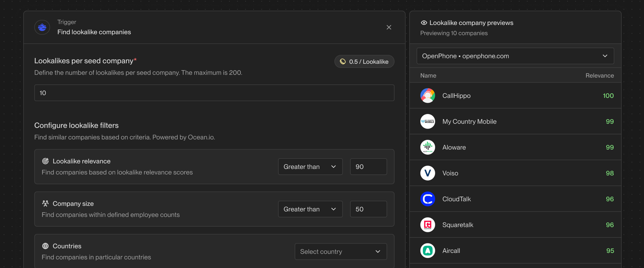Click the credit coin icon beside 0.5 / Lookalike
The image size is (644, 268).
click(343, 61)
